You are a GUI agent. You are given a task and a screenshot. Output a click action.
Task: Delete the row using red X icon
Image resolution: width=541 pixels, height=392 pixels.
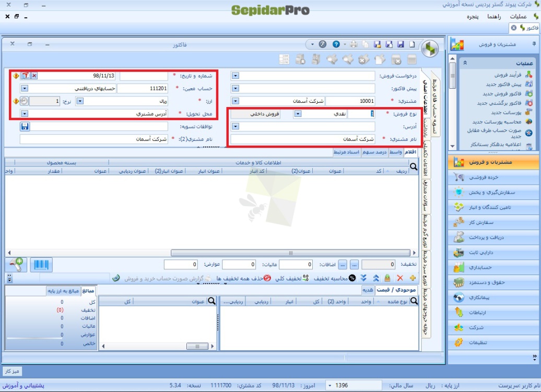click(x=400, y=278)
